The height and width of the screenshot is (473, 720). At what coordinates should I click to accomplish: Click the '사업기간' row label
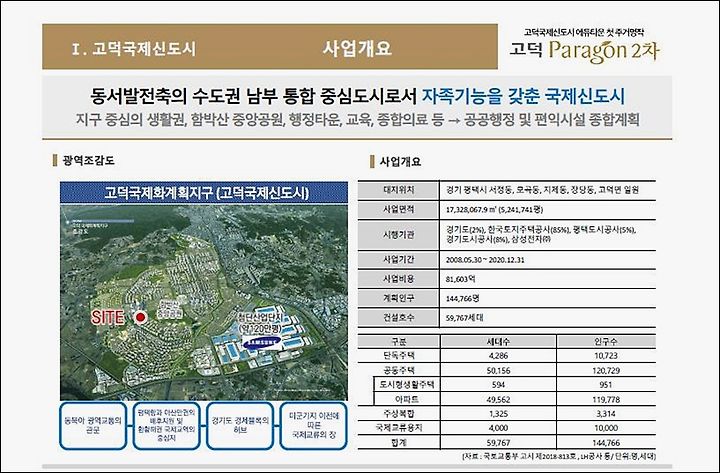click(x=398, y=259)
